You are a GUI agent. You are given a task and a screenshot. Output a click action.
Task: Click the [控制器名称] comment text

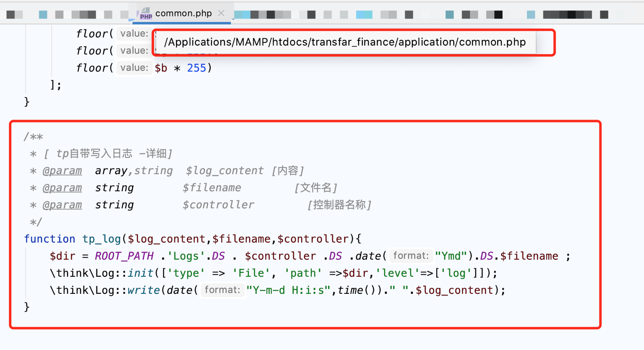[339, 205]
